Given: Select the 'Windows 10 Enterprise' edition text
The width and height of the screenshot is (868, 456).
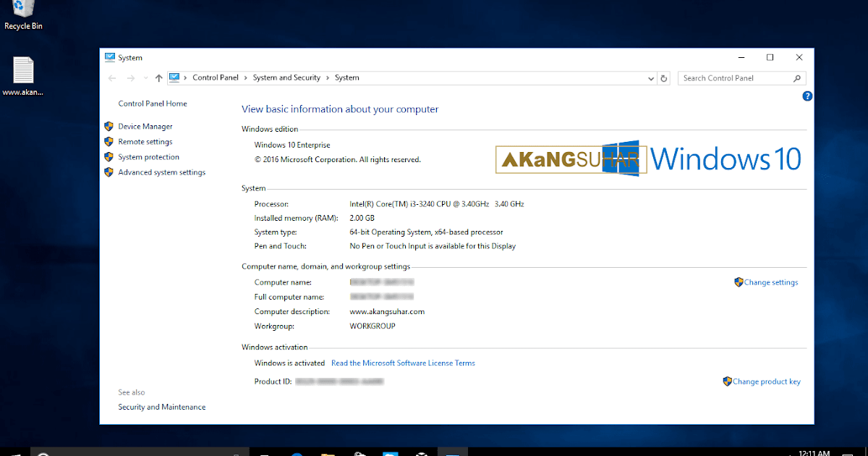Looking at the screenshot, I should click(x=294, y=145).
